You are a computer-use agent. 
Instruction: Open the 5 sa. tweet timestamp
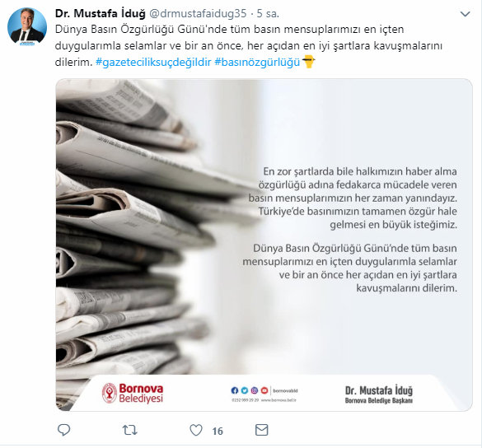pos(268,13)
